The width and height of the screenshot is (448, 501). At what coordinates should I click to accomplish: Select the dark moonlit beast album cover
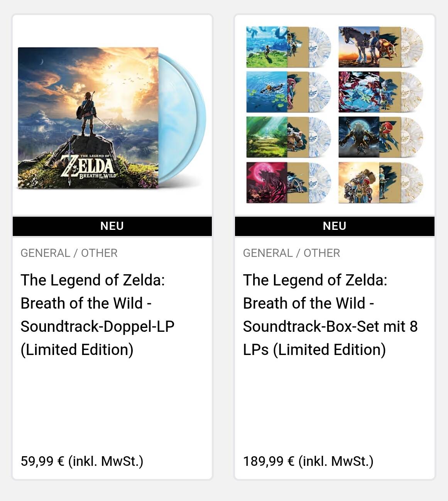[358, 137]
